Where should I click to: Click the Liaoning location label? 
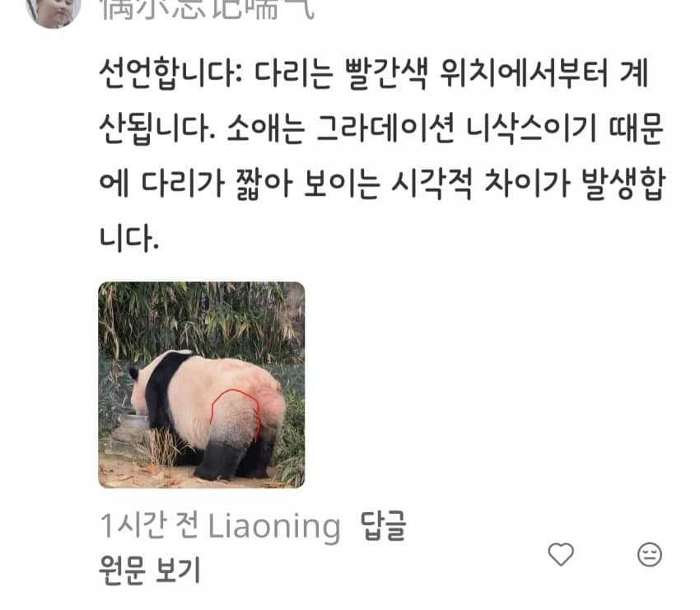point(274,527)
